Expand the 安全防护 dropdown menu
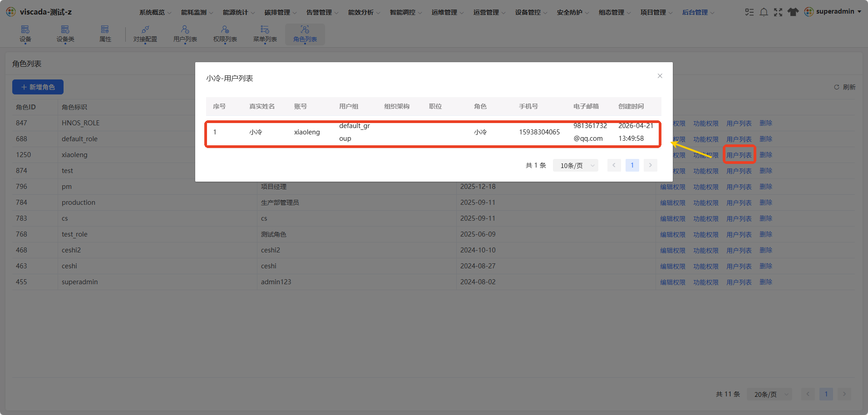The width and height of the screenshot is (868, 415). pyautogui.click(x=573, y=12)
